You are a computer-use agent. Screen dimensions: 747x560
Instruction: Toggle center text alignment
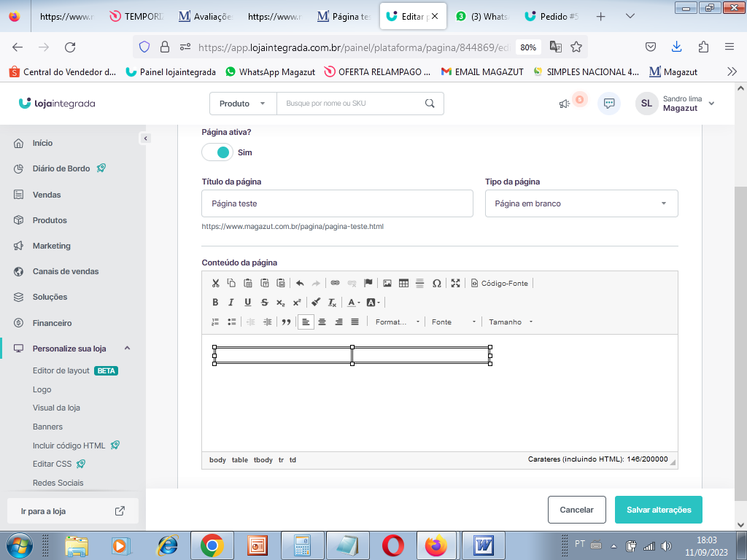322,322
